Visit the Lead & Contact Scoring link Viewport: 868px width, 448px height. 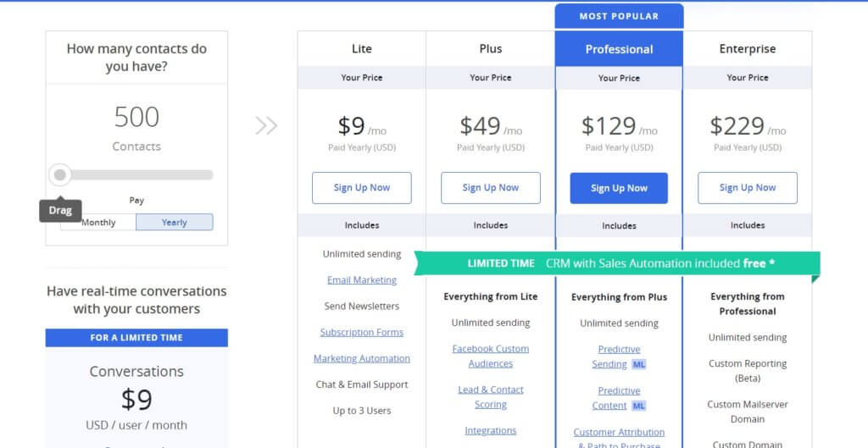[x=491, y=397]
